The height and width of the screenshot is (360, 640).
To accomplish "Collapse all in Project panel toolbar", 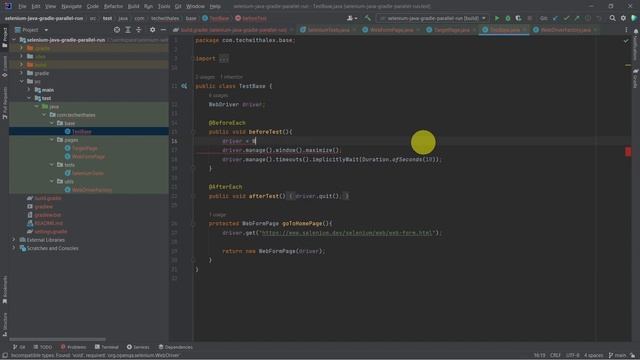I will click(x=138, y=30).
